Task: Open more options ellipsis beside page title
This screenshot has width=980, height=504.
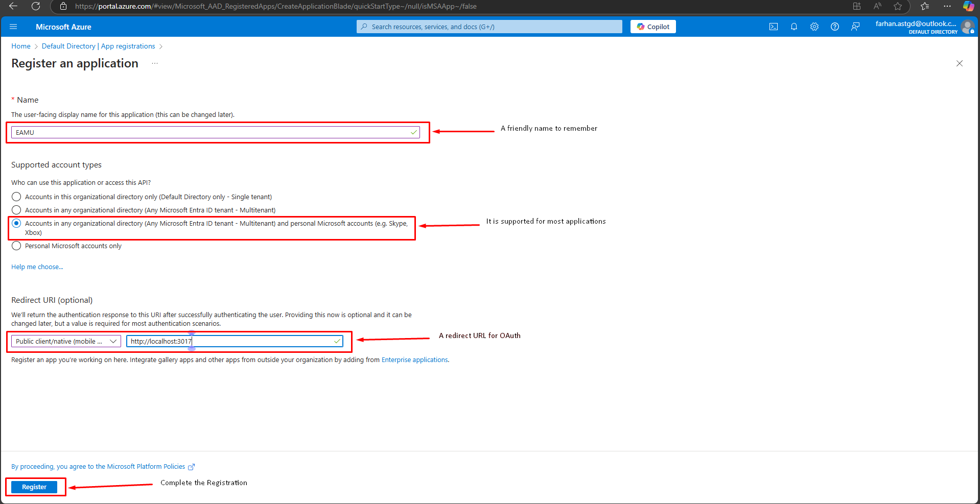Action: [155, 63]
